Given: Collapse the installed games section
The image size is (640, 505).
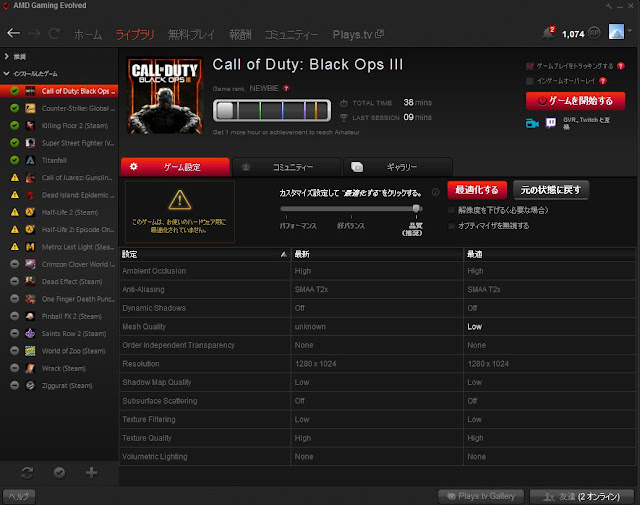Looking at the screenshot, I should pos(7,73).
